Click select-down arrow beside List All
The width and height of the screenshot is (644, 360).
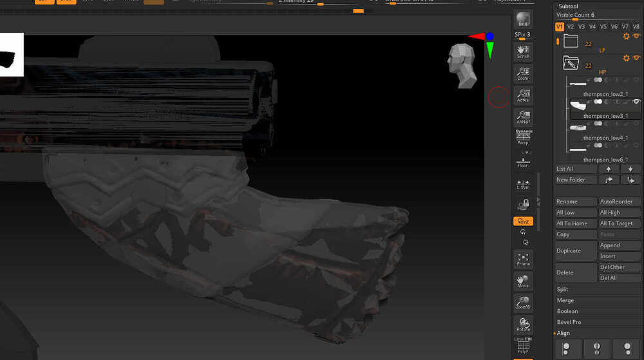click(630, 169)
